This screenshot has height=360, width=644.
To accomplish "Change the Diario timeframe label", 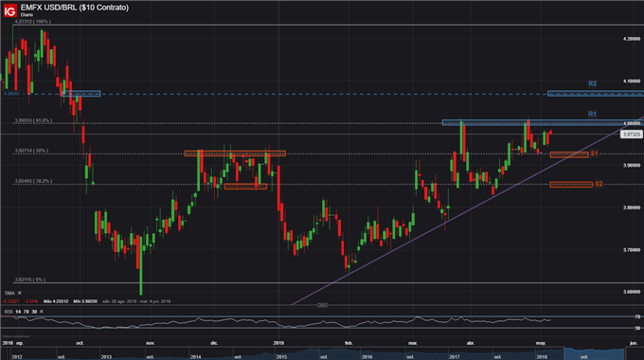I will tap(27, 15).
